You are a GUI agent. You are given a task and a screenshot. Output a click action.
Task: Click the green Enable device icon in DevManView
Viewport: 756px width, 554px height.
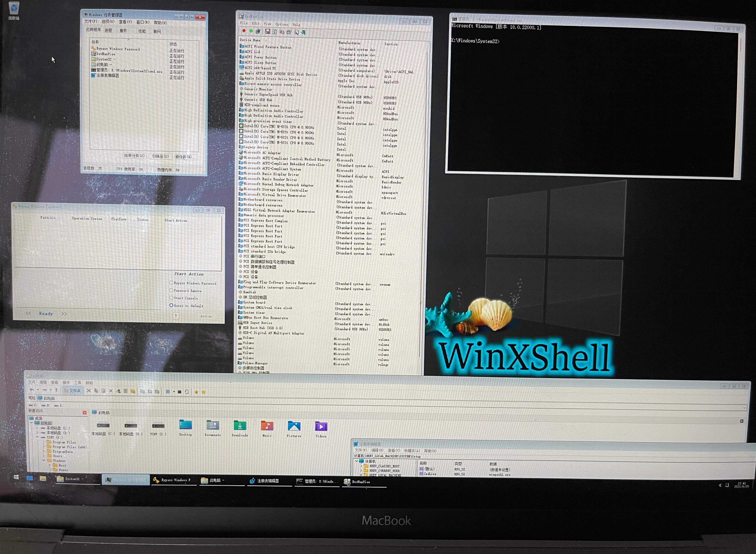251,31
